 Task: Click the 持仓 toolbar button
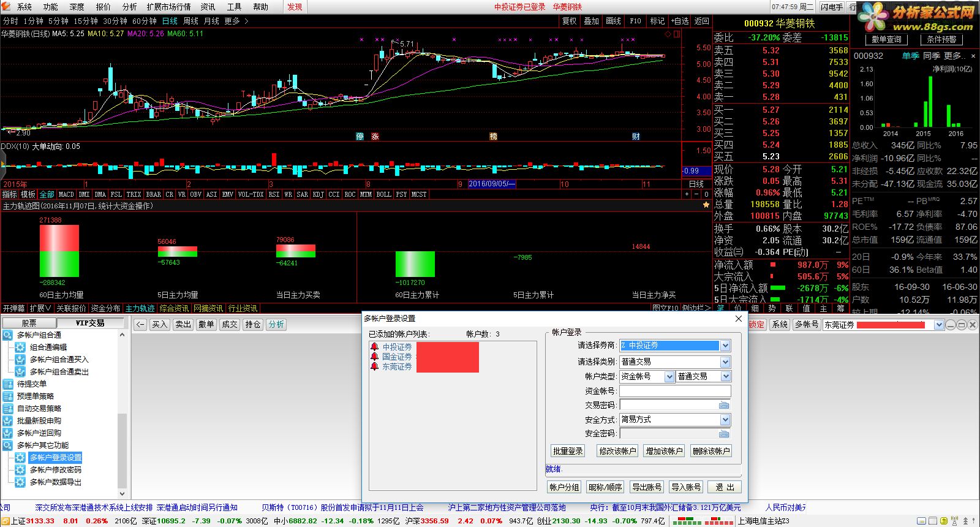pyautogui.click(x=253, y=325)
